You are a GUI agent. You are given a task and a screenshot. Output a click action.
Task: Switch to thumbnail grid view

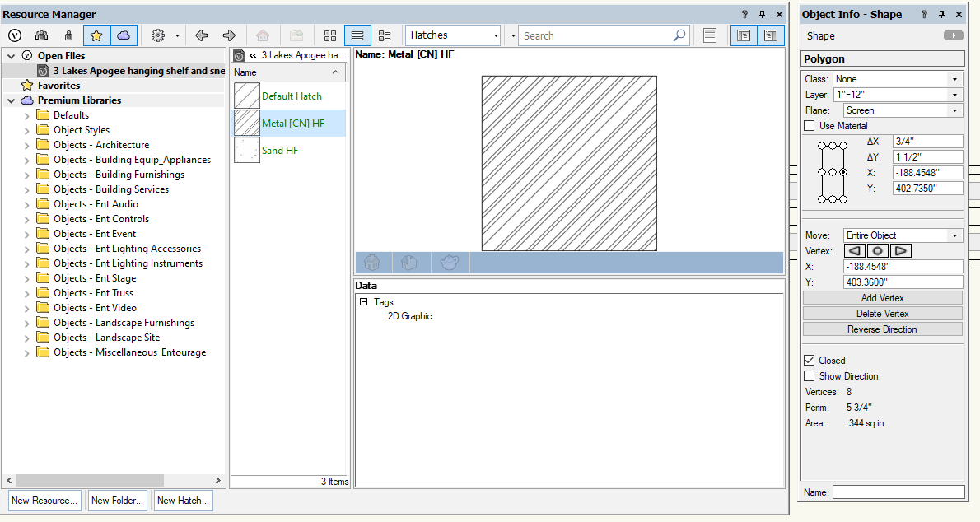click(330, 35)
